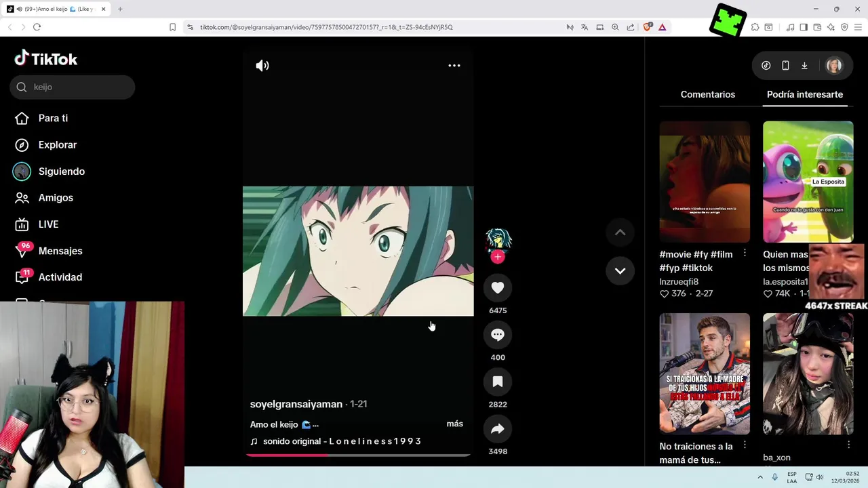Open the La Esposita video thumbnail

808,182
